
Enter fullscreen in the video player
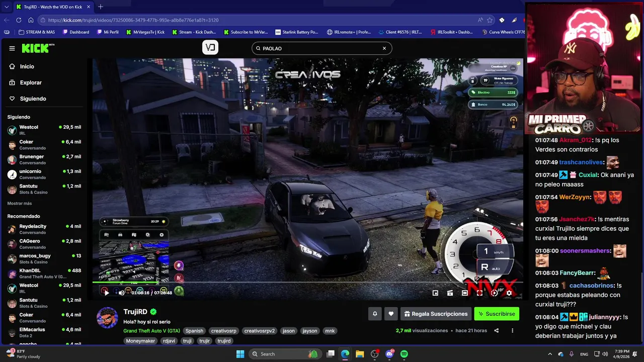[479, 293]
